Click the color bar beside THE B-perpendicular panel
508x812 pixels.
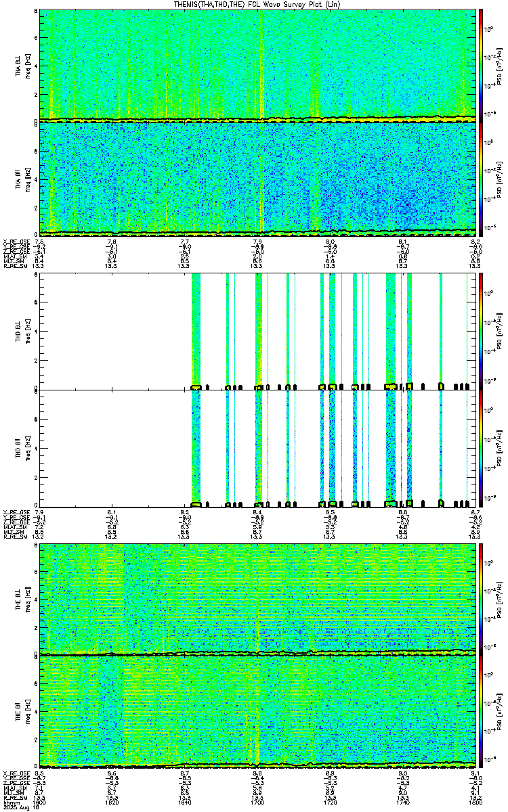[x=481, y=599]
